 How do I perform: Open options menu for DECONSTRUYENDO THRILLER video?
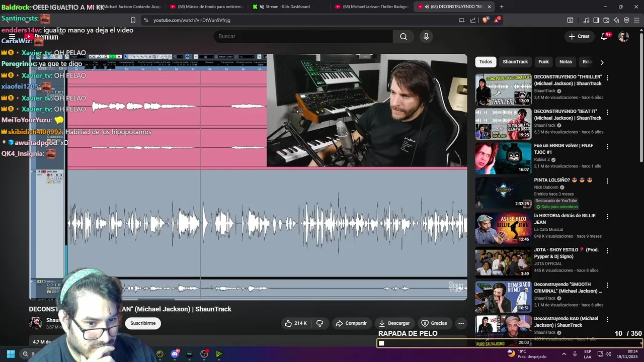coord(607,78)
